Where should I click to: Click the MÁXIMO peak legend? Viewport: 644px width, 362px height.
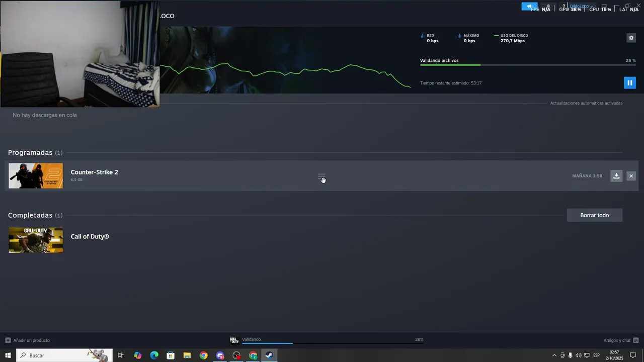pyautogui.click(x=468, y=38)
